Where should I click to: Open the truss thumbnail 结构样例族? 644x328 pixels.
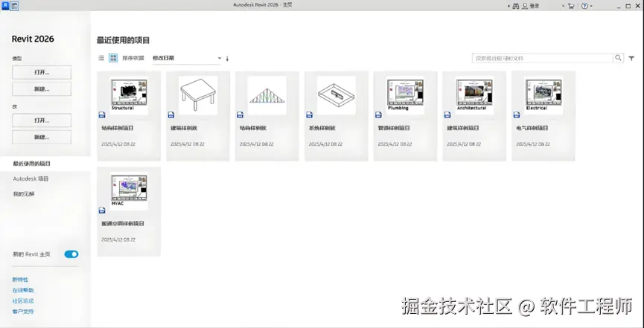[267, 95]
